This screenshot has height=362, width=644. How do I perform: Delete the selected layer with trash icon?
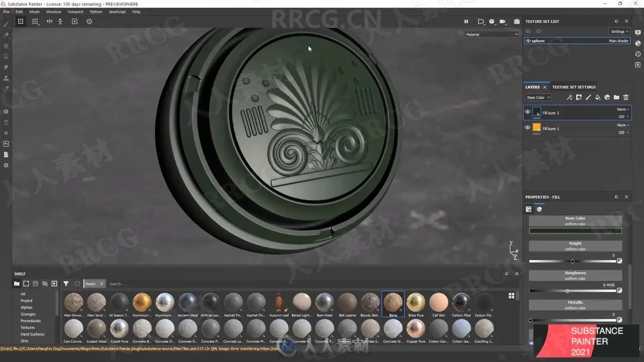[x=626, y=98]
